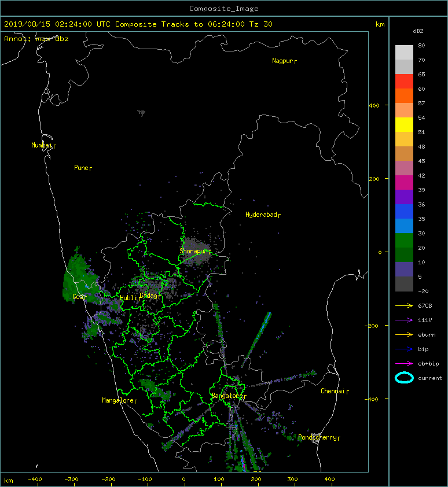Click the red 65 dBZ color swatch
This screenshot has width=448, height=487.
tap(404, 82)
